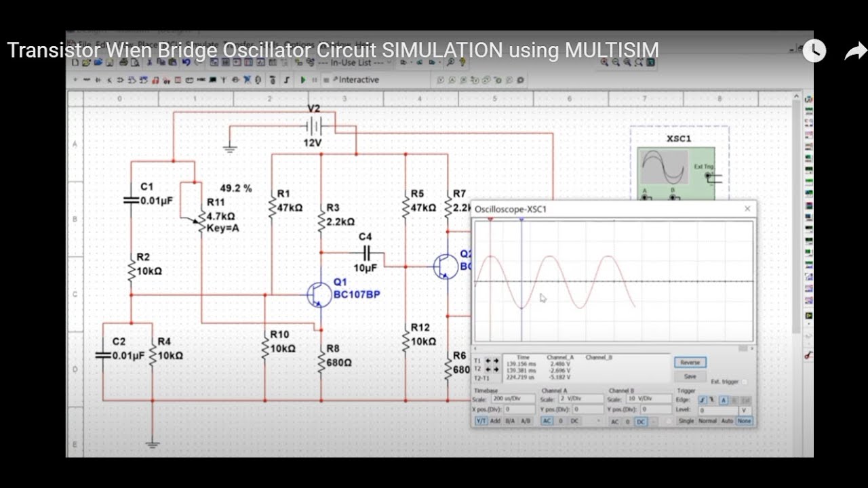Click the Place Antenna/RF component icon
Viewport: 868px width, 488px height.
point(223,79)
